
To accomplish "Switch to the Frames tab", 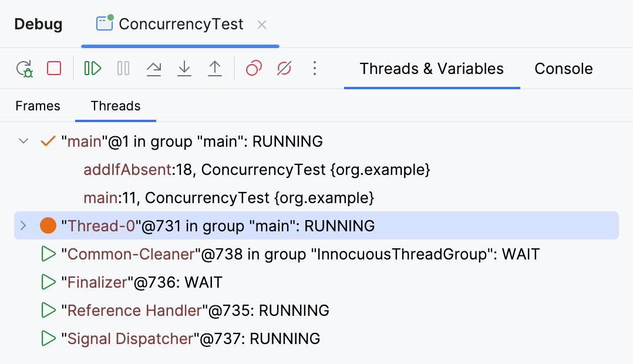I will (38, 106).
